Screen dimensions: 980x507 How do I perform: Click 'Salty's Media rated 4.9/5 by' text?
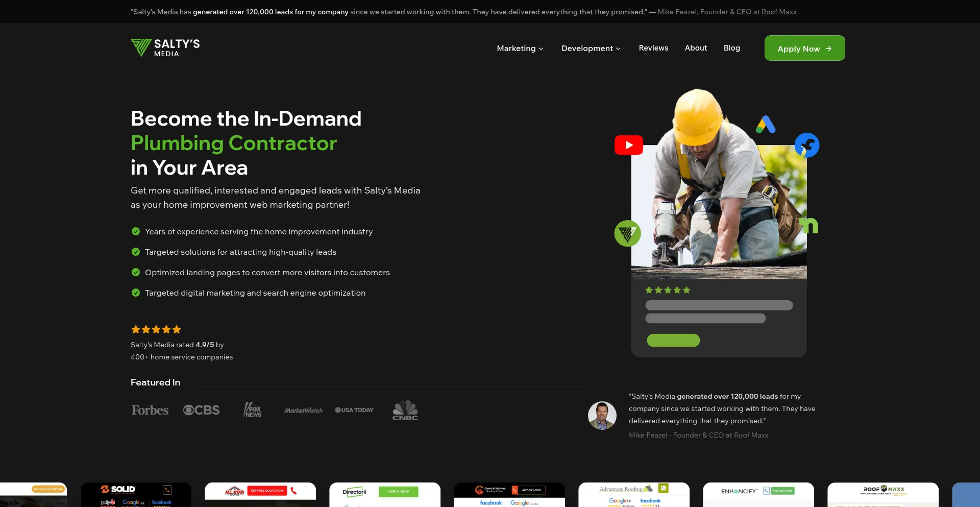click(177, 345)
